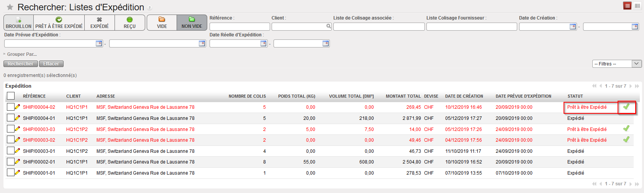Screen dimensions: 644x193
Task: Click the Effacer button
Action: point(51,64)
